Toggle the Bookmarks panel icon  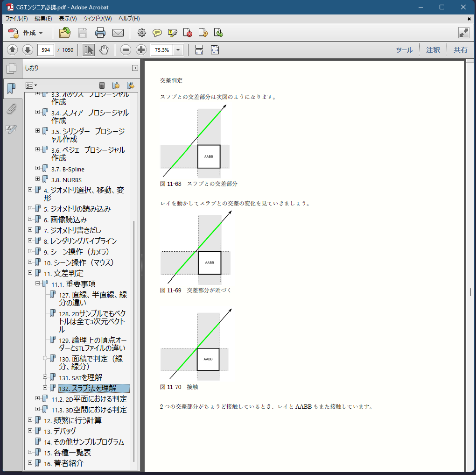pyautogui.click(x=11, y=88)
